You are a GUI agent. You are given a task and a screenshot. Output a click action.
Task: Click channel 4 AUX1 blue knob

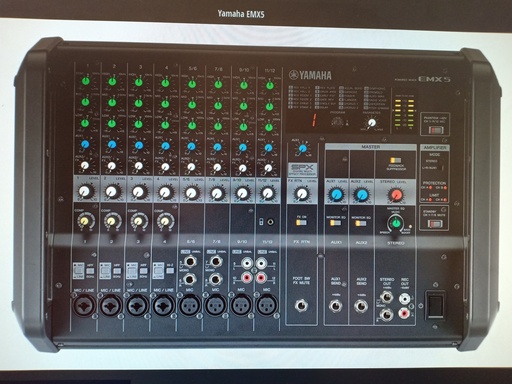tap(165, 146)
